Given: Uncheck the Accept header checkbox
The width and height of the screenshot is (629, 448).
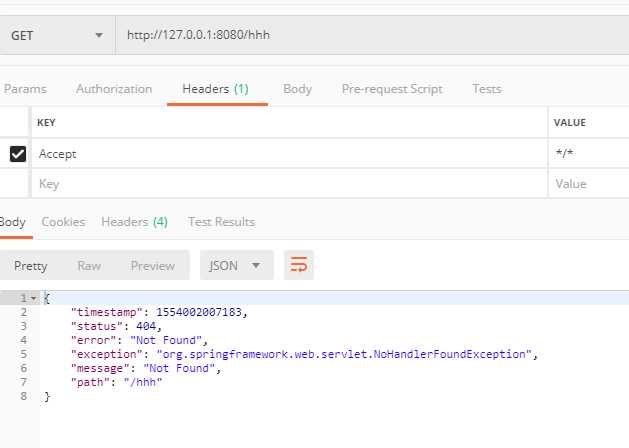Looking at the screenshot, I should click(x=18, y=154).
